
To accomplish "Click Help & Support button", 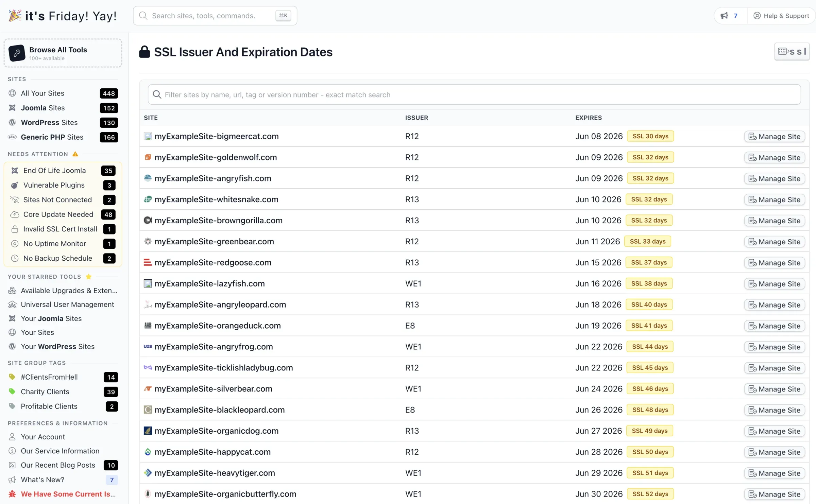I will coord(781,16).
